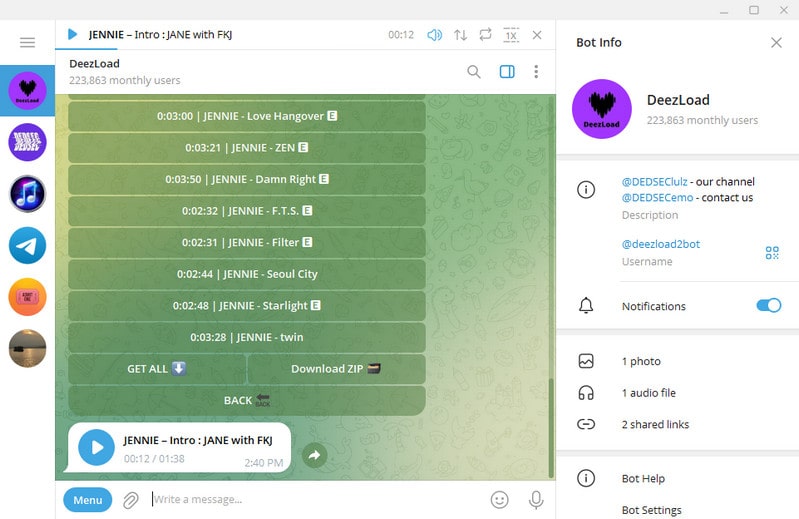Attach a file with paperclip icon
Viewport: 799px width, 519px height.
pos(130,500)
